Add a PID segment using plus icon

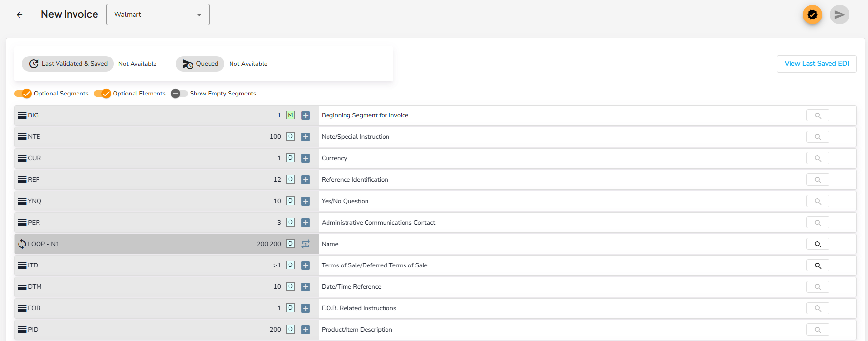[x=306, y=330]
